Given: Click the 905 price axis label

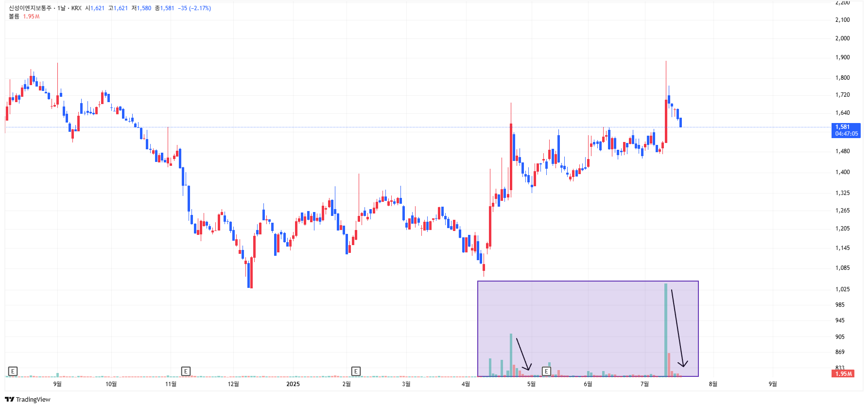Looking at the screenshot, I should tap(840, 337).
